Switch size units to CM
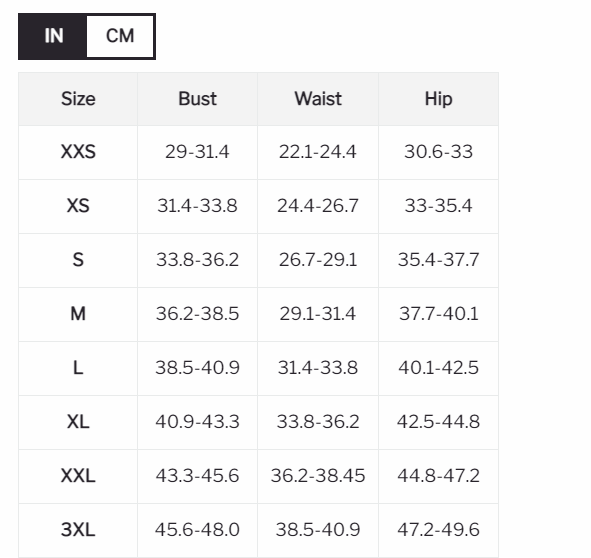Image resolution: width=591 pixels, height=558 pixels. coord(120,36)
